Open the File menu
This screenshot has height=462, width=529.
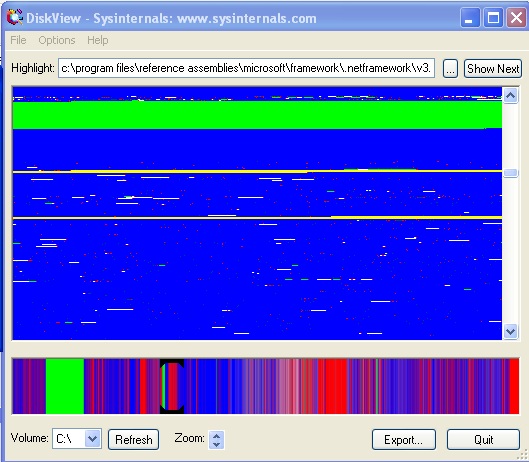(18, 40)
